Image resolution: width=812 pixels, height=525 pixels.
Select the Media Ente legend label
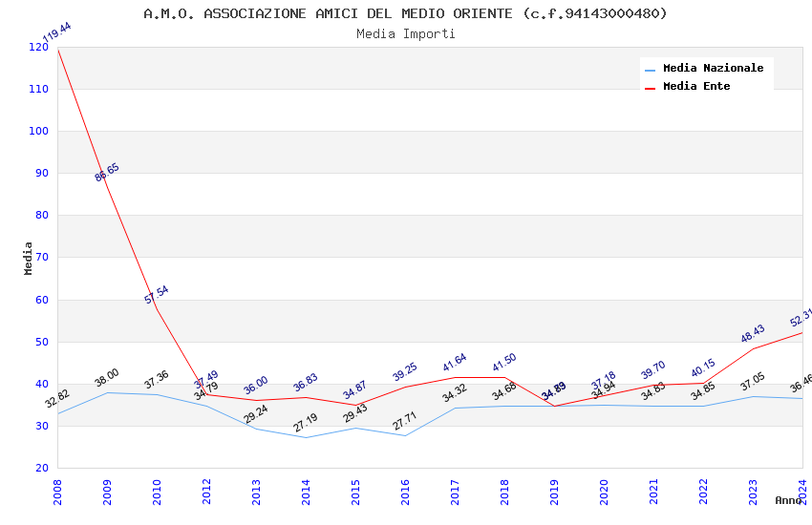696,86
